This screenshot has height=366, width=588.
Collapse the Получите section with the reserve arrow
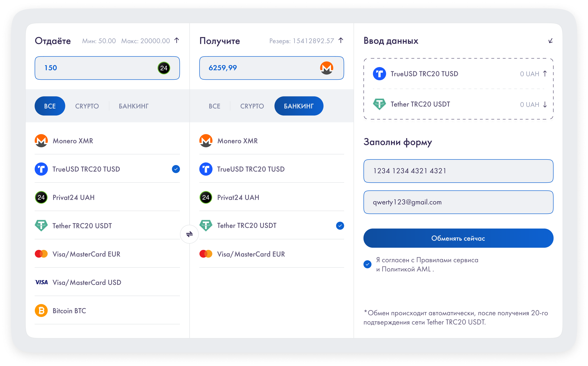click(341, 40)
